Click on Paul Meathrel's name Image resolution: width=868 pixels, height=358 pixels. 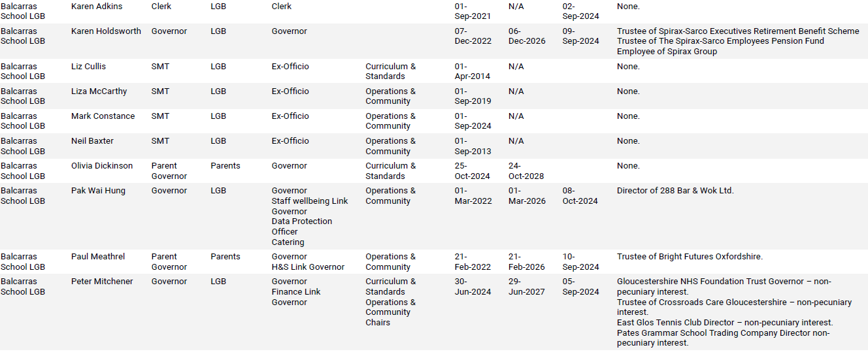[x=98, y=257]
